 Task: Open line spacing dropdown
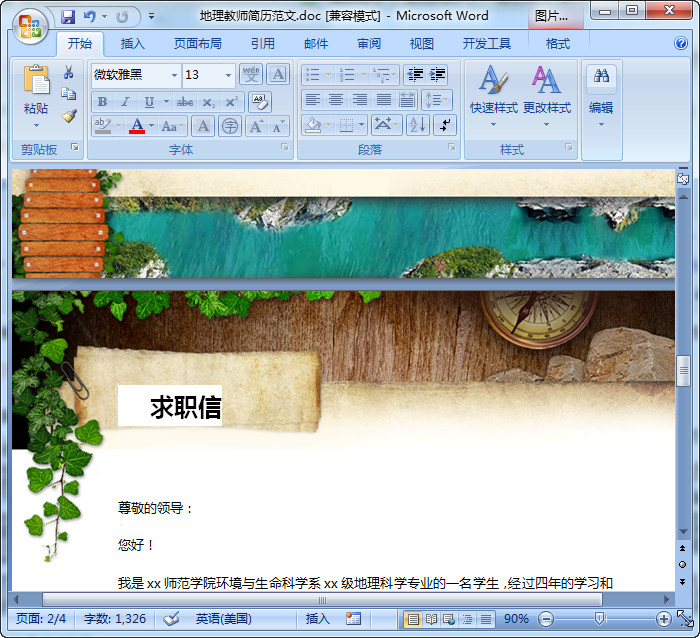437,100
